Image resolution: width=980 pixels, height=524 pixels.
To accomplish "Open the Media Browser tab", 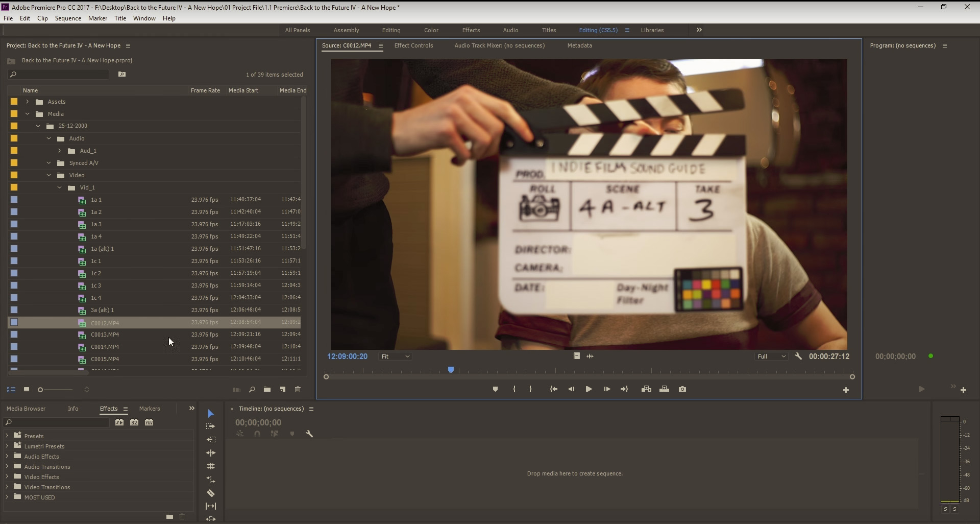I will 26,409.
